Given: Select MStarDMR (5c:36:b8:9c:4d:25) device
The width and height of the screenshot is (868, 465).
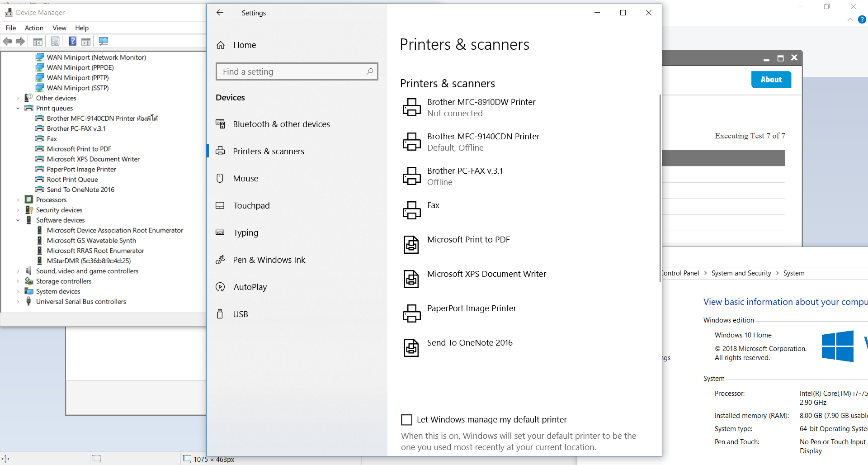Looking at the screenshot, I should 89,261.
